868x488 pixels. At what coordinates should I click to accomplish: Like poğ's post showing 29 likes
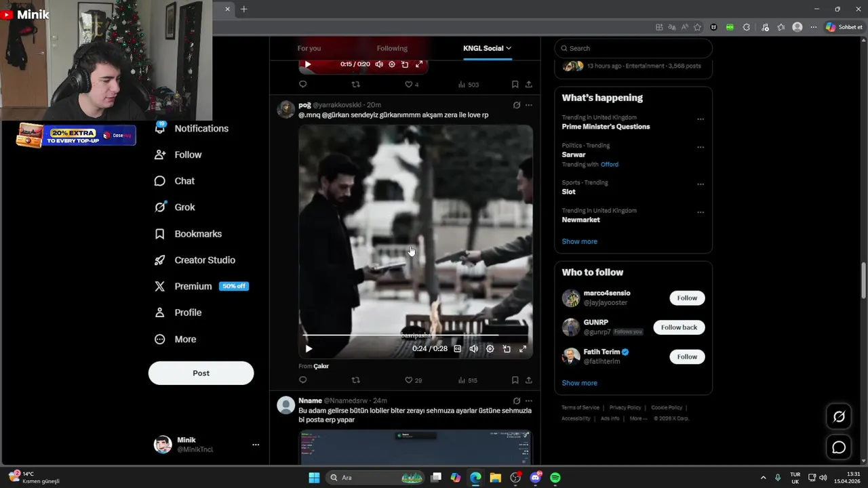click(x=413, y=380)
